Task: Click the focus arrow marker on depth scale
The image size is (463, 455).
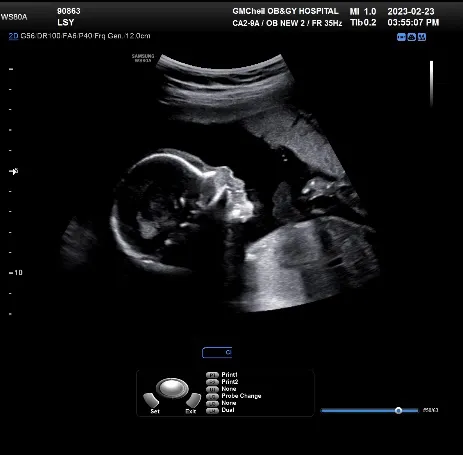Action: (13, 171)
